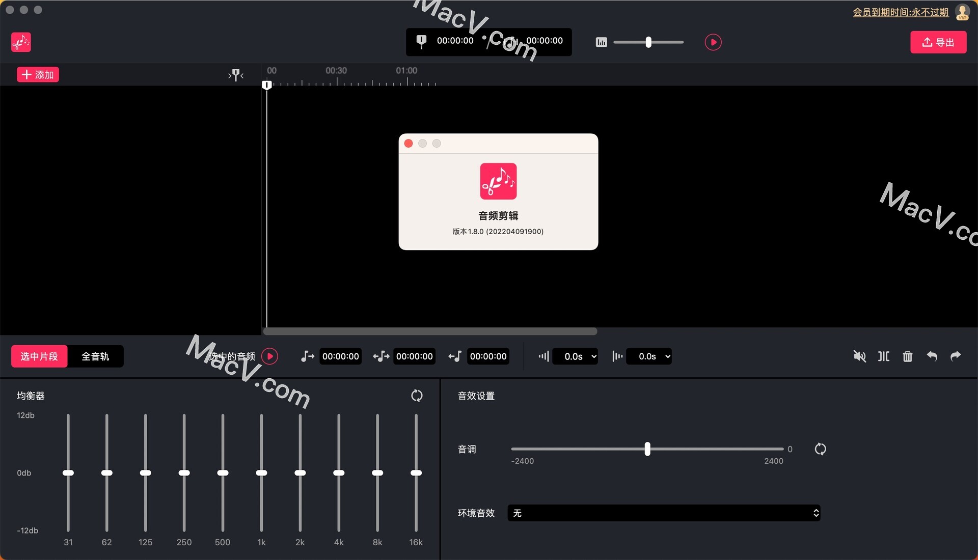Click the start time 00:00:00 field

pyautogui.click(x=341, y=356)
